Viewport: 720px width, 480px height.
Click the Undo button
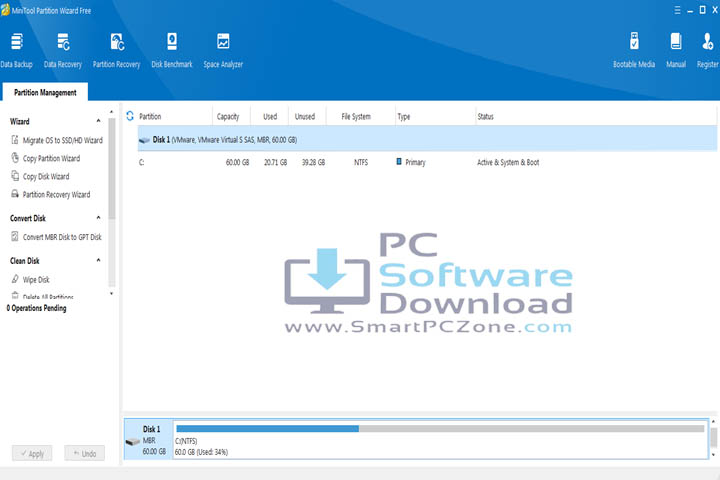[x=84, y=453]
